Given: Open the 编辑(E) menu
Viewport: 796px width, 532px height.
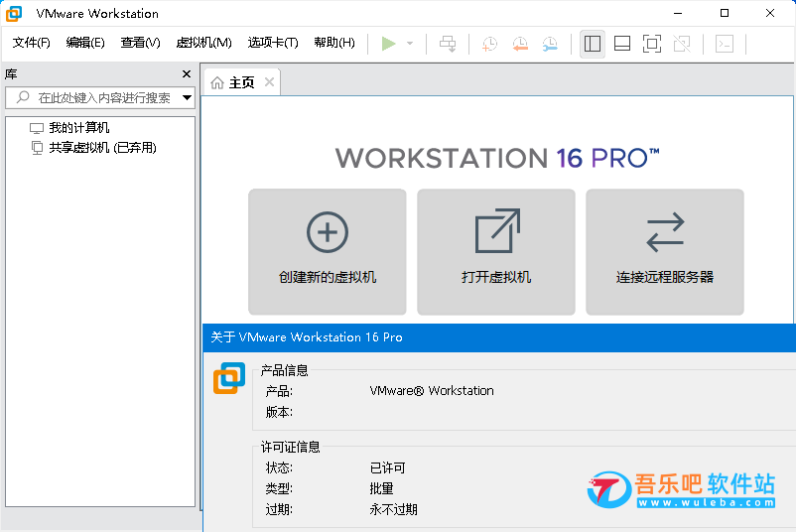Looking at the screenshot, I should [x=85, y=43].
